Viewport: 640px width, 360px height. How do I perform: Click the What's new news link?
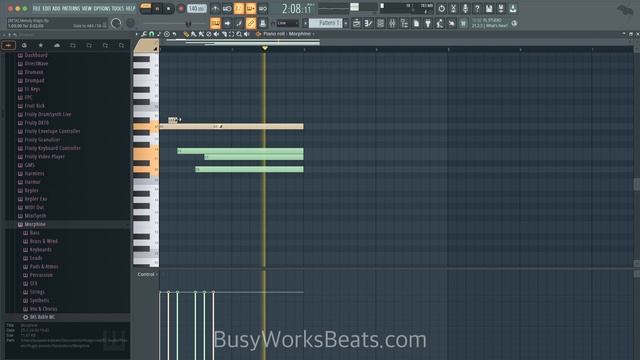tap(497, 26)
